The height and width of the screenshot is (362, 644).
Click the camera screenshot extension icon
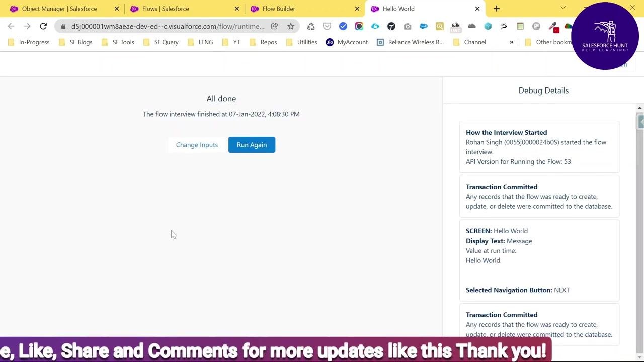(408, 26)
